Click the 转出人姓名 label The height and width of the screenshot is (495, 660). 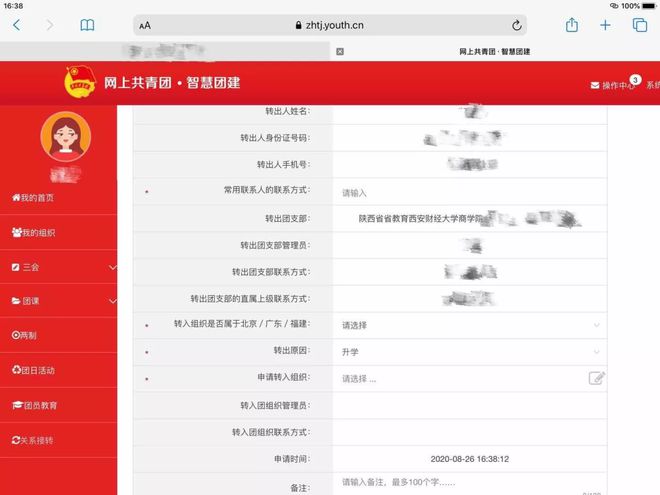(287, 111)
